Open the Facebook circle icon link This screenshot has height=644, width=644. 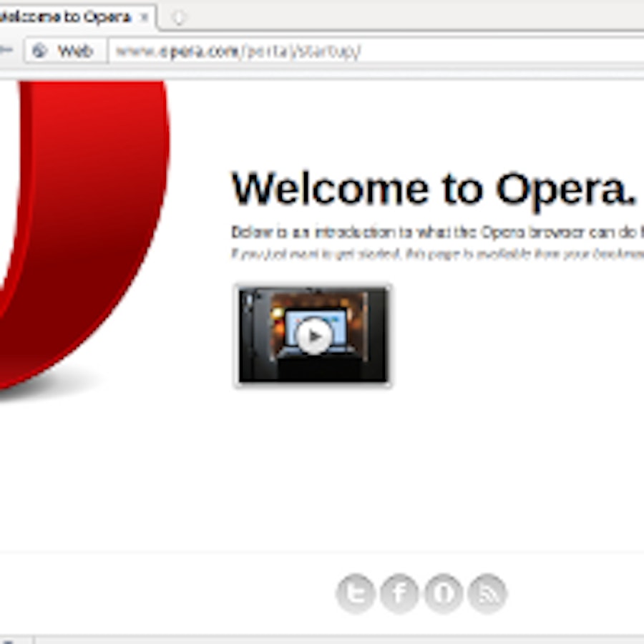399,593
